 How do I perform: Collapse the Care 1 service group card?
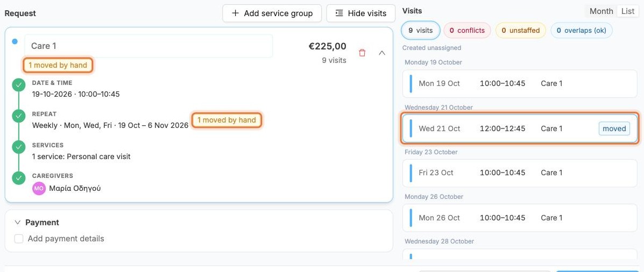point(382,53)
